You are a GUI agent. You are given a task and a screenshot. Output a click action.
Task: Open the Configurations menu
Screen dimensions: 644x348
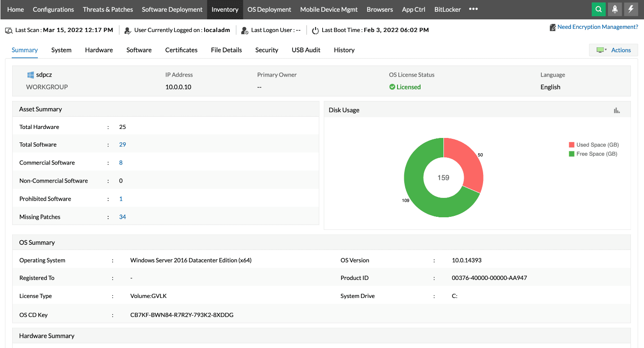(53, 9)
